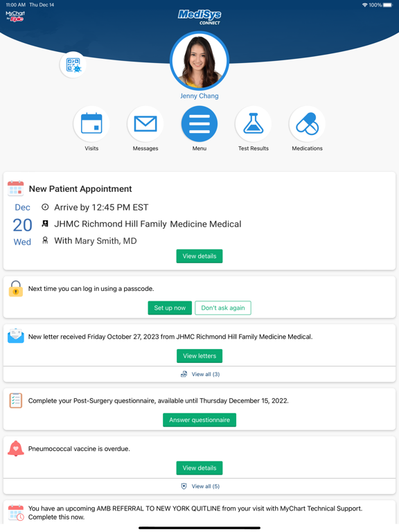399x532 pixels.
Task: Tap the QR code scanner icon
Action: (x=73, y=65)
